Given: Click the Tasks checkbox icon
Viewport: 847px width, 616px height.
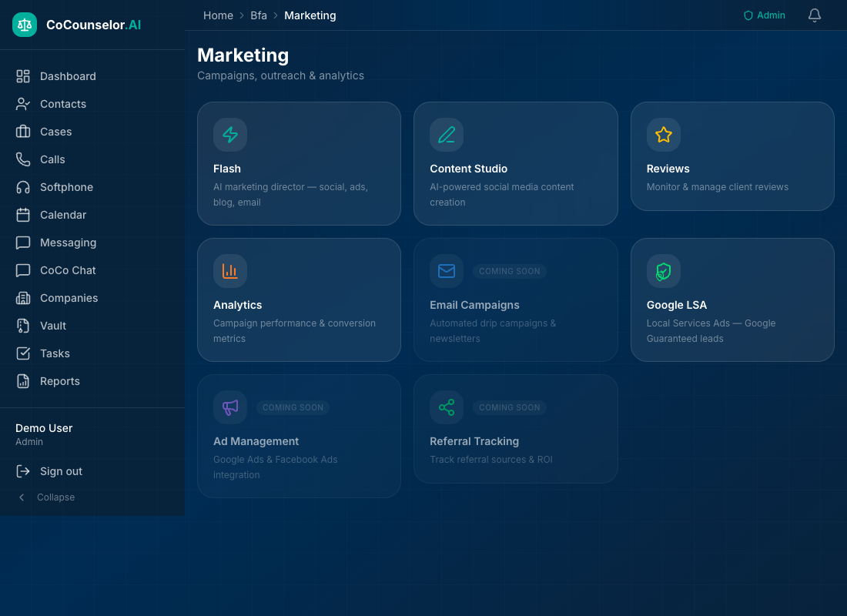Looking at the screenshot, I should click(x=22, y=353).
